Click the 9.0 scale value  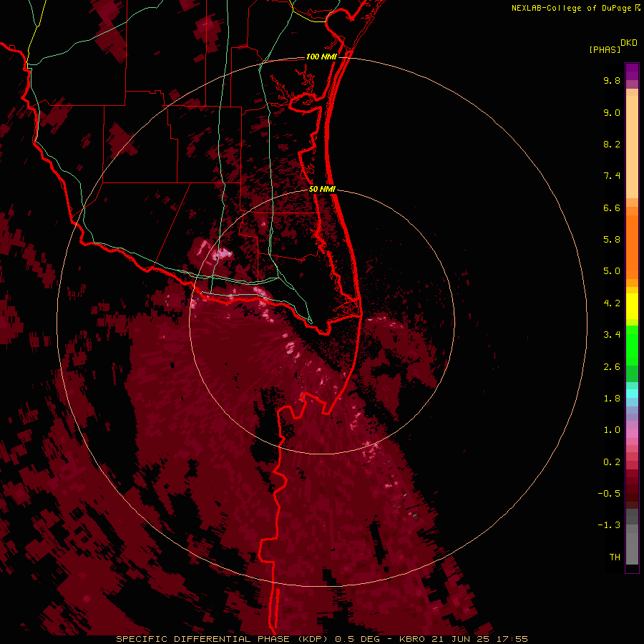(x=612, y=112)
